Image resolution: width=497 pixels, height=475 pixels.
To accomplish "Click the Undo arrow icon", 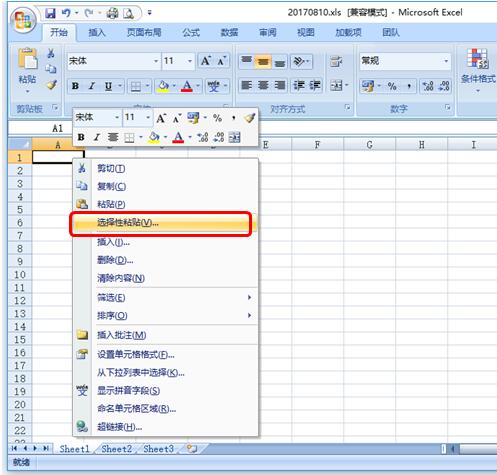I will tap(66, 13).
